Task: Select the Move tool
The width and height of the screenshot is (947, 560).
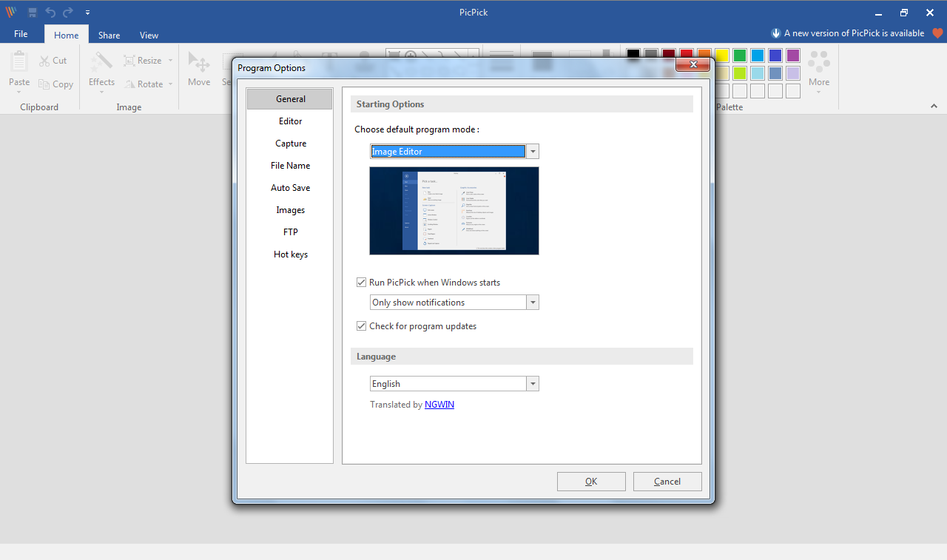Action: coord(199,69)
